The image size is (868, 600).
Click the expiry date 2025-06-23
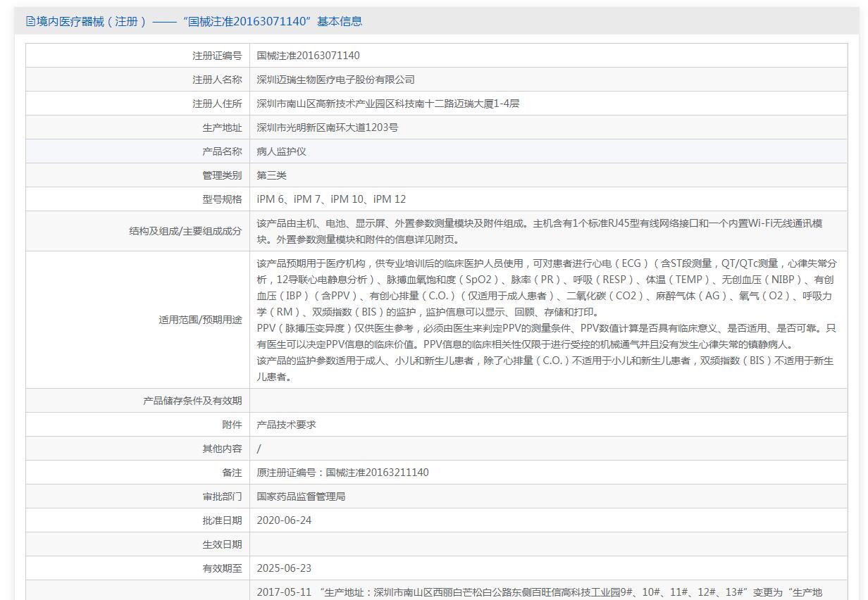coord(284,568)
